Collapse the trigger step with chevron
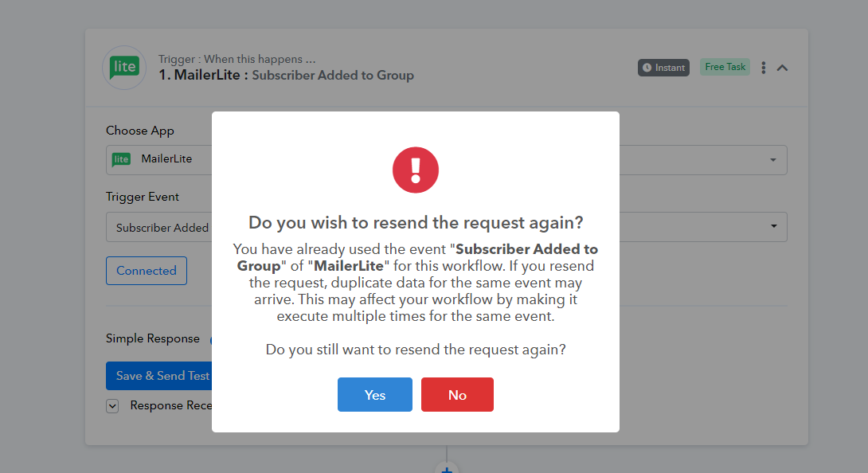 click(x=782, y=68)
